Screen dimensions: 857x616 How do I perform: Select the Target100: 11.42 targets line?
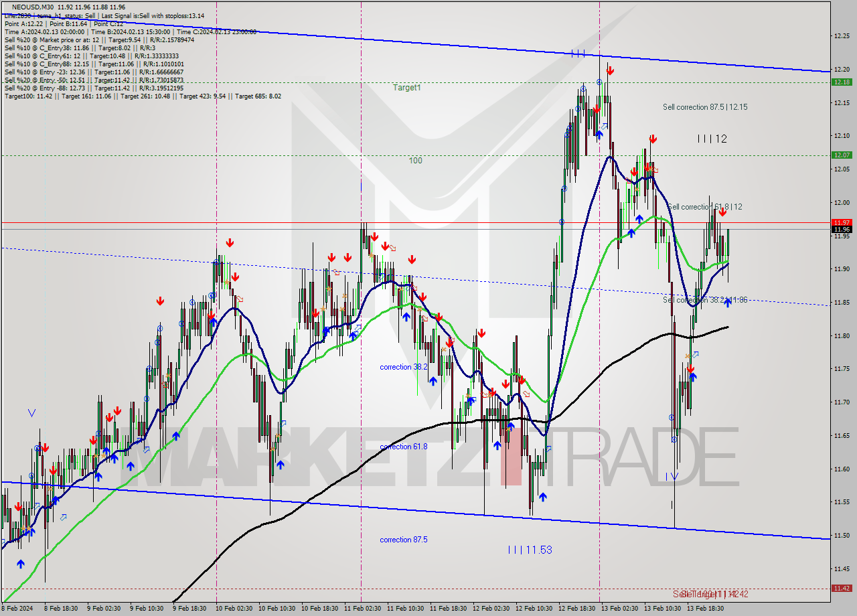(x=143, y=96)
